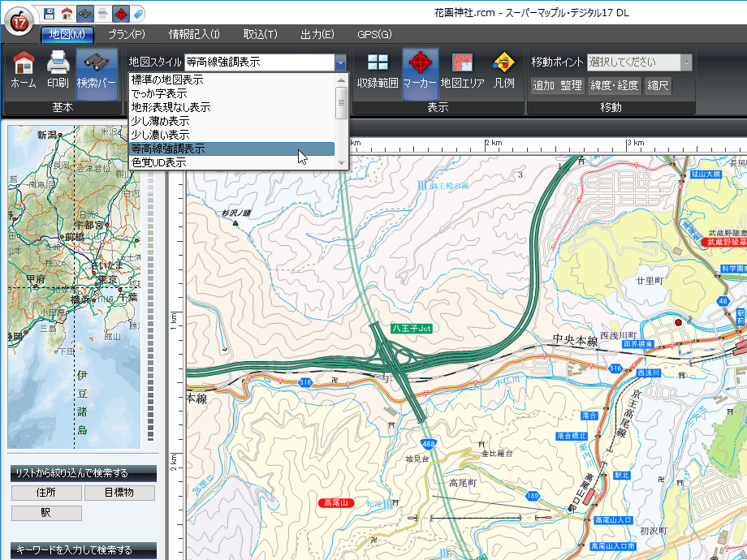Switch to the 出力(E) tab

317,34
